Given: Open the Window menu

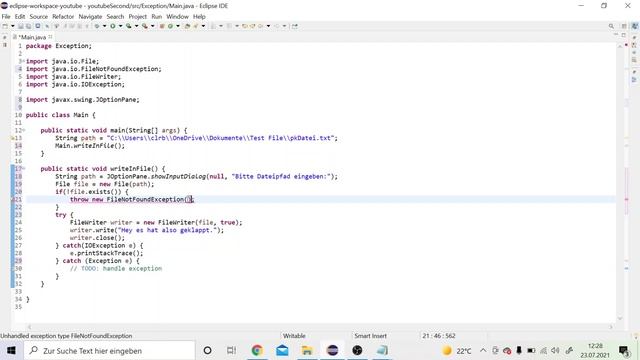Looking at the screenshot, I should (178, 17).
